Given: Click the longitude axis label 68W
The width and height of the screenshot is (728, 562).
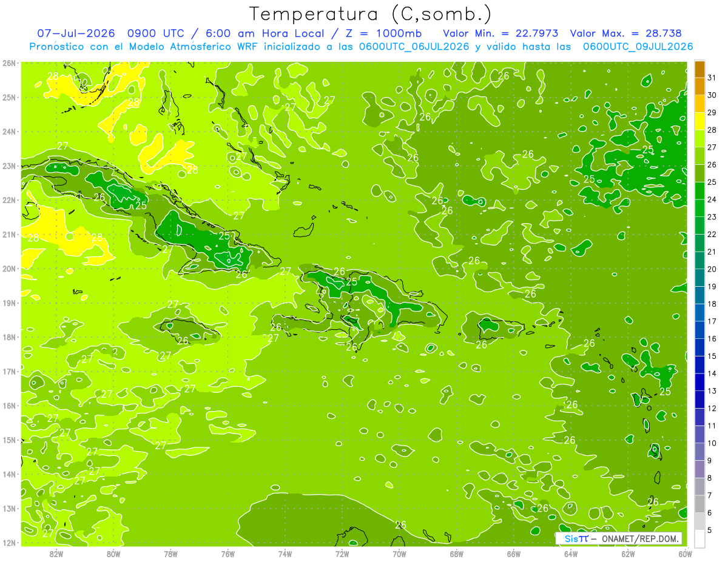Looking at the screenshot, I should 456,554.
